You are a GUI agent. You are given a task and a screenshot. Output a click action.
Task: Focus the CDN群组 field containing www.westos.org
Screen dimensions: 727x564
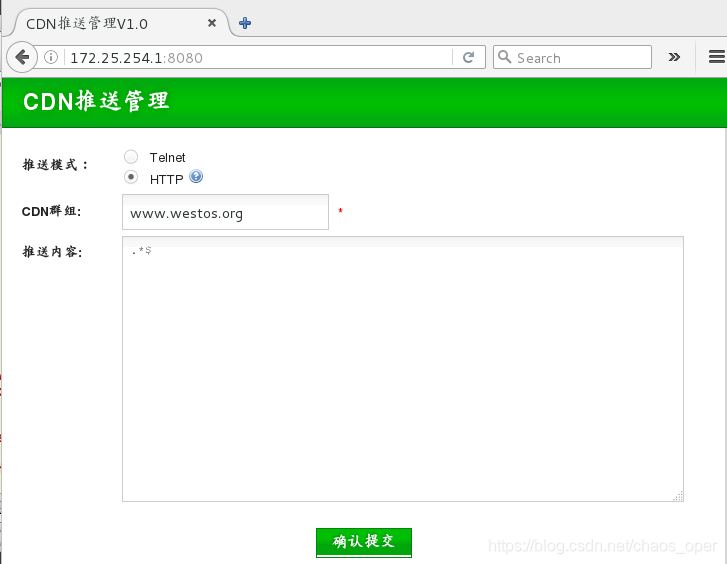(x=225, y=212)
